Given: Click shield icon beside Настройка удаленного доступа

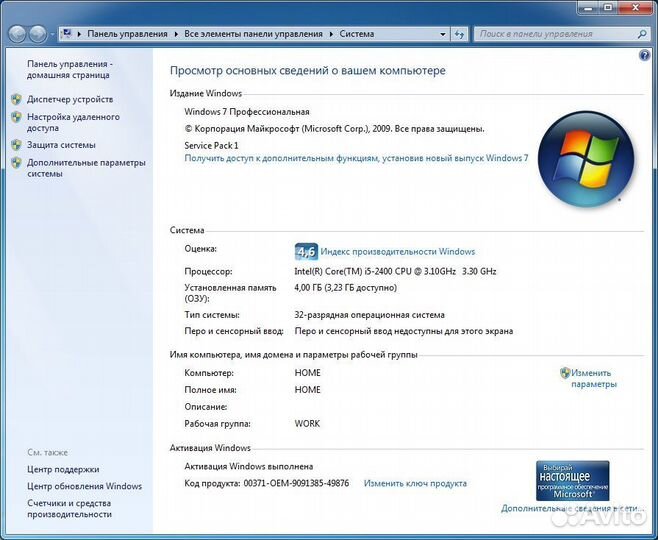Looking at the screenshot, I should pyautogui.click(x=16, y=117).
